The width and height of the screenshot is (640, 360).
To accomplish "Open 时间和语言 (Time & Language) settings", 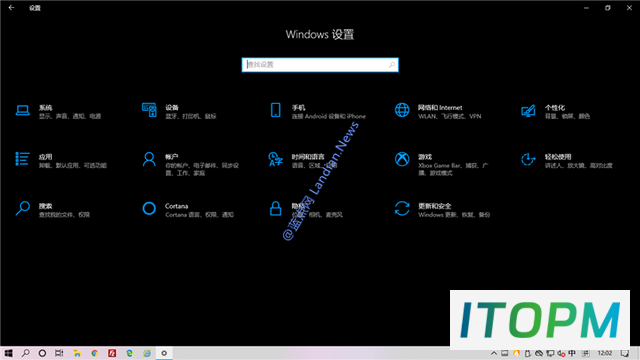I will click(302, 160).
